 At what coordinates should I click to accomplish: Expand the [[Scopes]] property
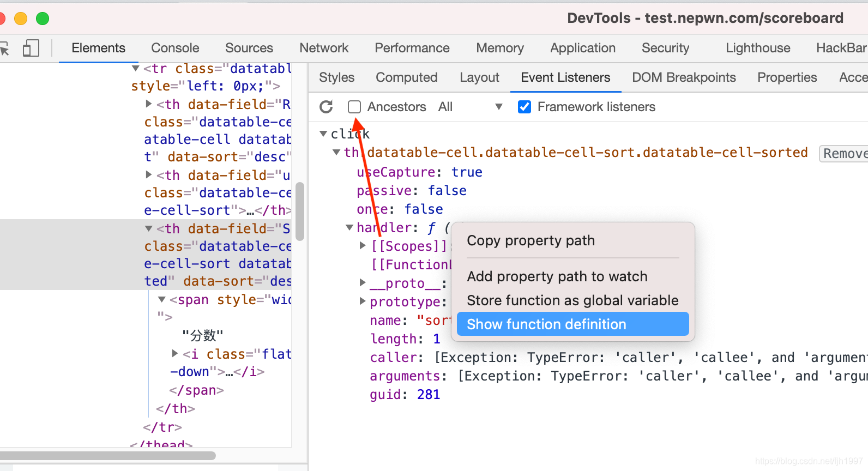[363, 246]
